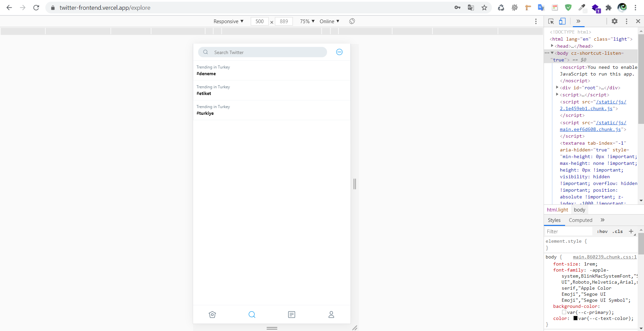644x331 pixels.
Task: Open the main.eef6d608.chunk.js link
Action: click(x=593, y=126)
